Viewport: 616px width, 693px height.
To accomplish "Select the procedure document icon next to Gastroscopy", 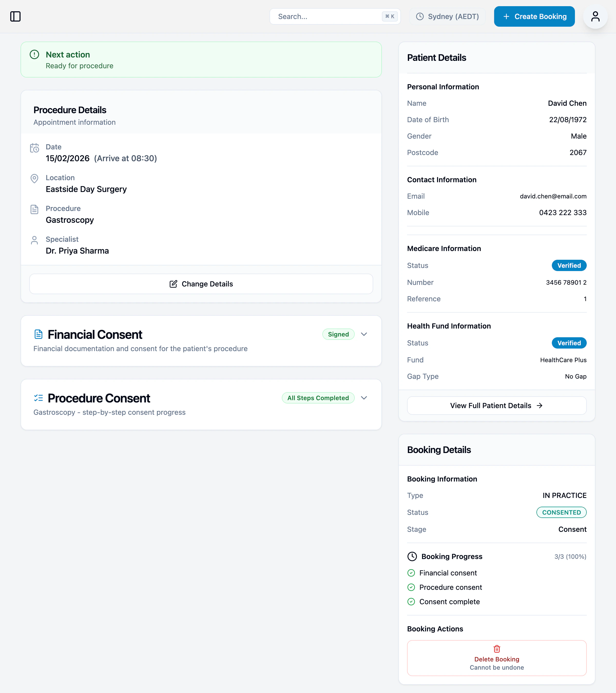I will (x=35, y=209).
